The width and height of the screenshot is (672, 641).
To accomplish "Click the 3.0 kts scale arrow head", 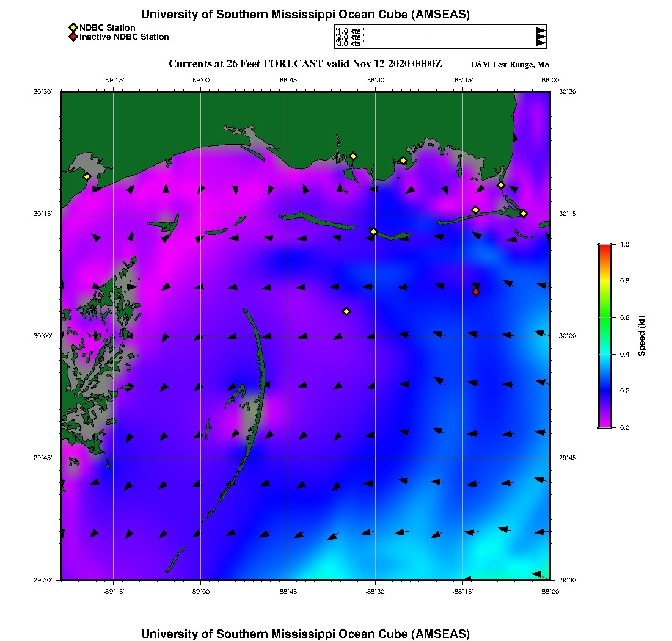I will (541, 43).
